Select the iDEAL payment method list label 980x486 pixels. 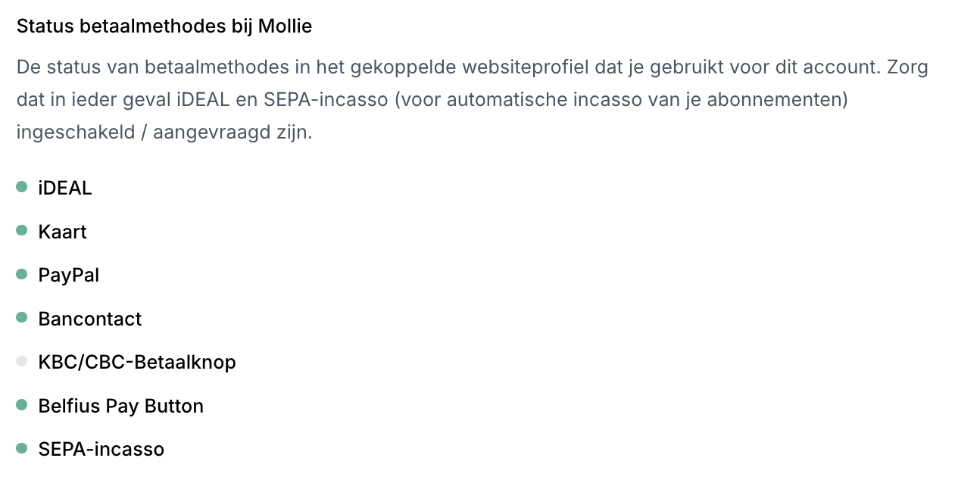[x=65, y=188]
